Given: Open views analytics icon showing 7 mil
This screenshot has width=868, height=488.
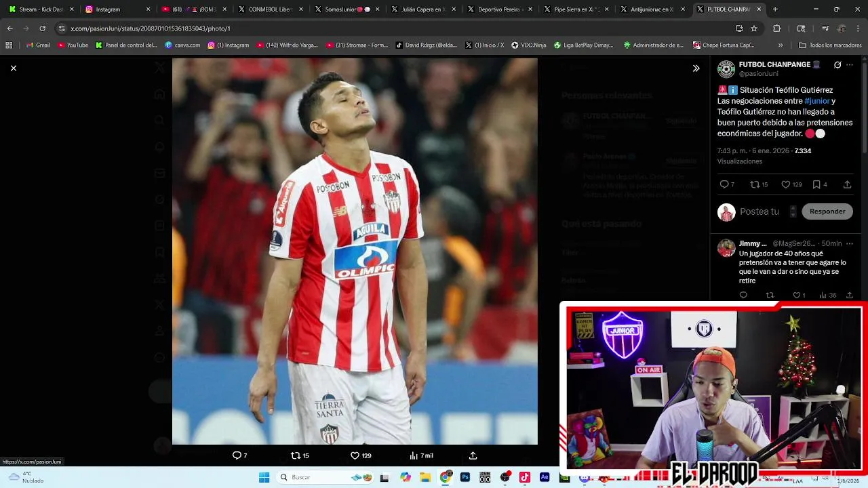Looking at the screenshot, I should click(421, 455).
